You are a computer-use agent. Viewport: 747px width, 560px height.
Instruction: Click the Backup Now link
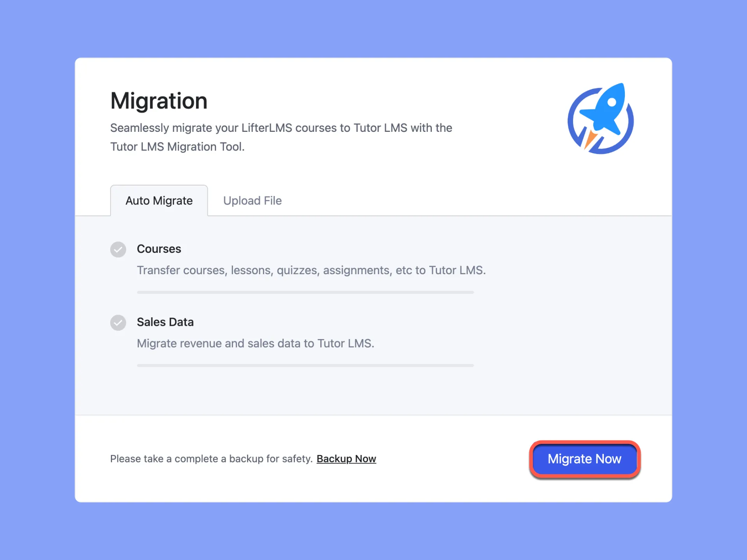click(347, 459)
